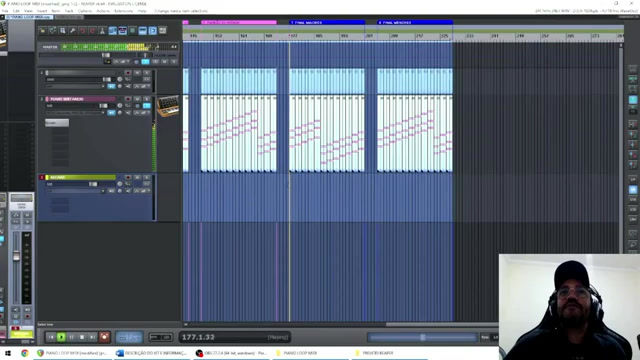This screenshot has height=360, width=640.
Task: Open the Options menu
Action: tap(84, 11)
